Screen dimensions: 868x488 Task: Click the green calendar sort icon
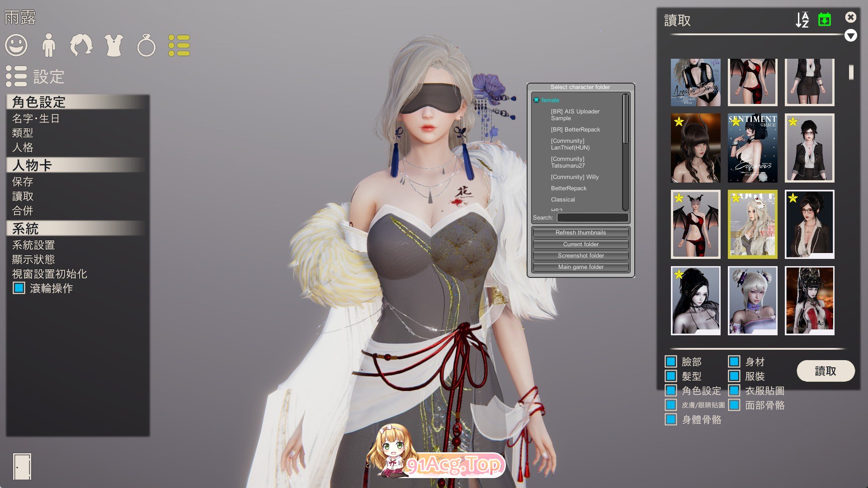tap(825, 20)
